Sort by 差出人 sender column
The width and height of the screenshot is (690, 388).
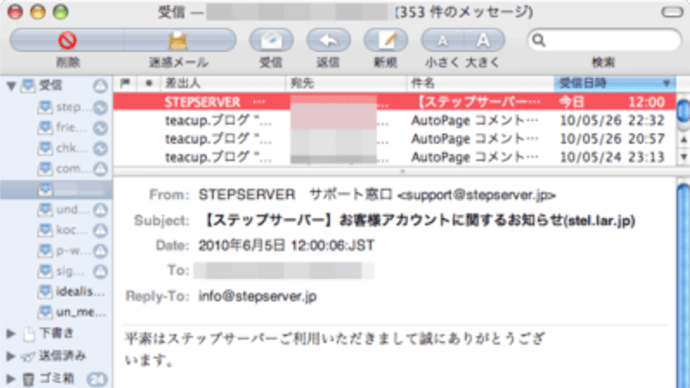pyautogui.click(x=223, y=83)
